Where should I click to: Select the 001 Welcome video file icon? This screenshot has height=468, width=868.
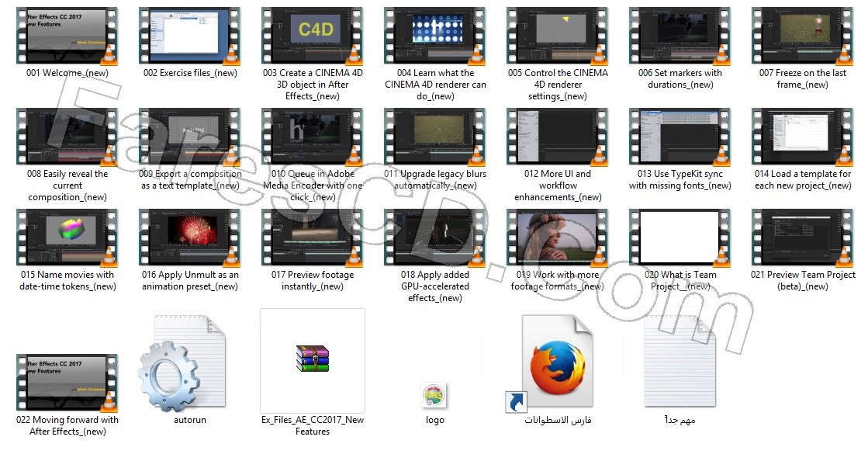pos(67,36)
